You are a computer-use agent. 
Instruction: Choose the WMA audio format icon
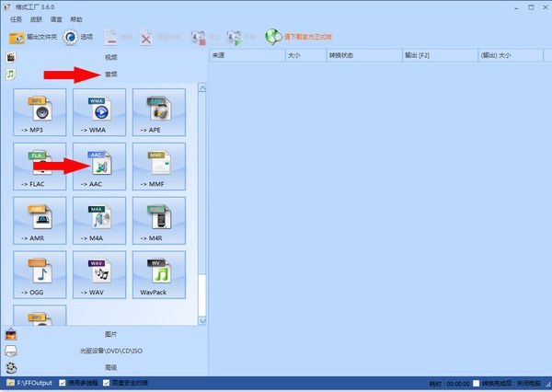click(x=98, y=113)
